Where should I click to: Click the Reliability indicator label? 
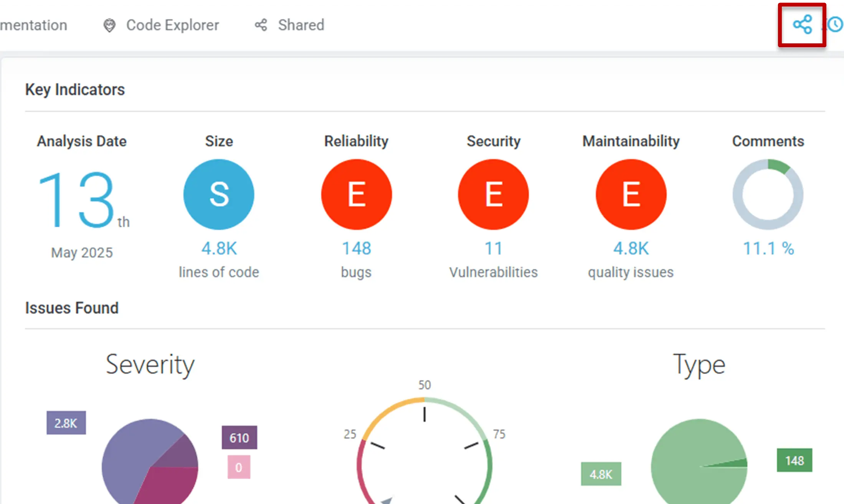pos(357,141)
